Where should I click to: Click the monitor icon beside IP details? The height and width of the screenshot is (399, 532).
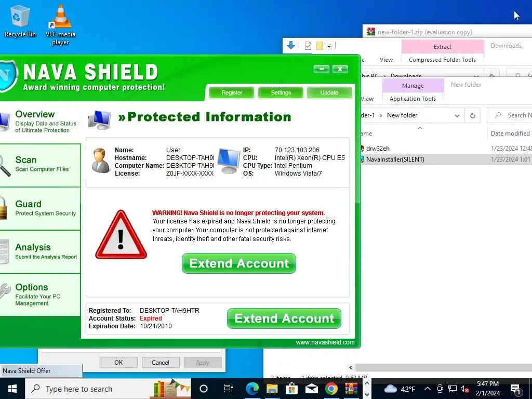point(229,161)
